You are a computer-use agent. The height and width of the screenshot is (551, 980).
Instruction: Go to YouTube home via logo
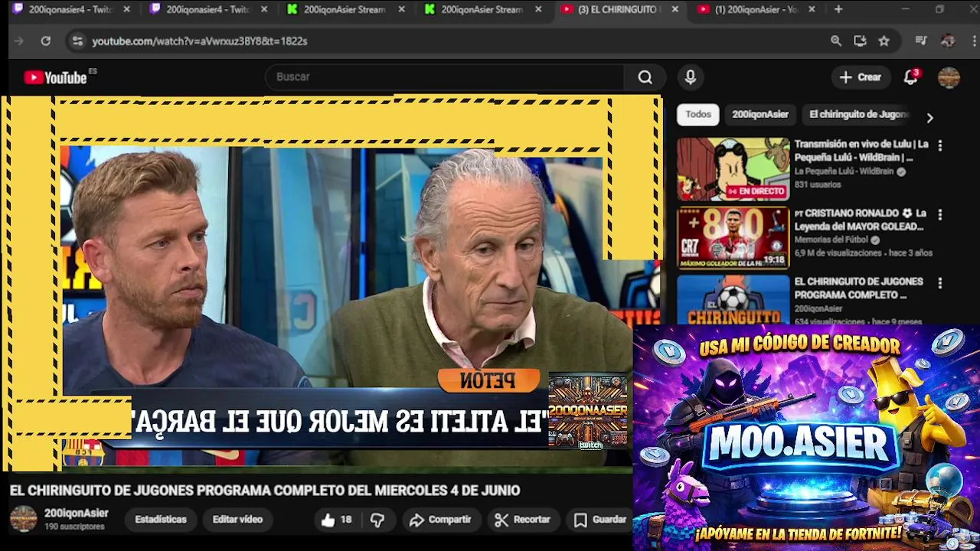pos(56,77)
